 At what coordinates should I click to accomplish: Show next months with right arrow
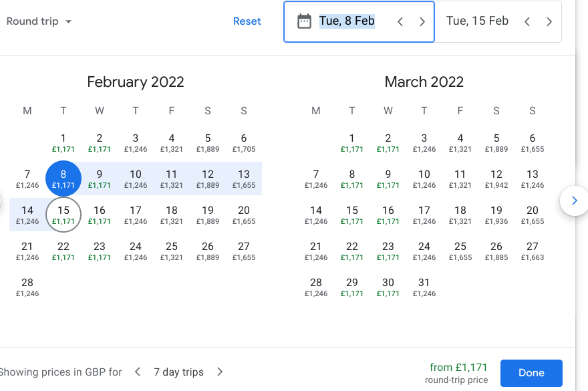[x=574, y=200]
